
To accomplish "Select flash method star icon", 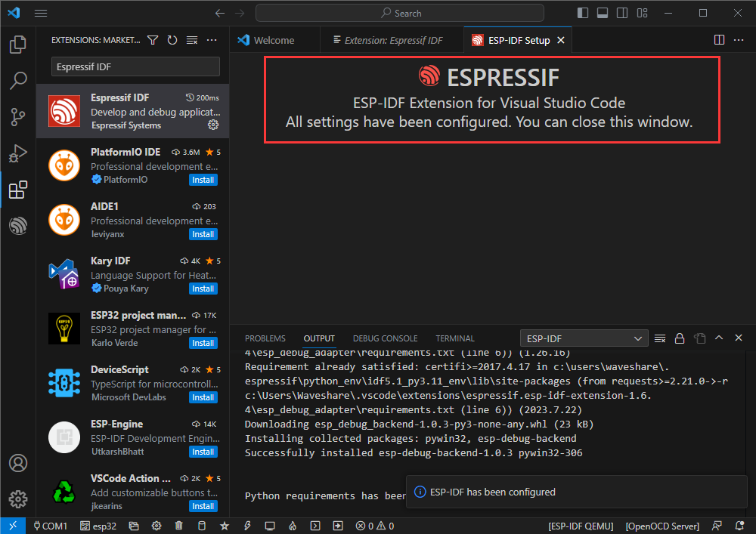I will pyautogui.click(x=225, y=526).
